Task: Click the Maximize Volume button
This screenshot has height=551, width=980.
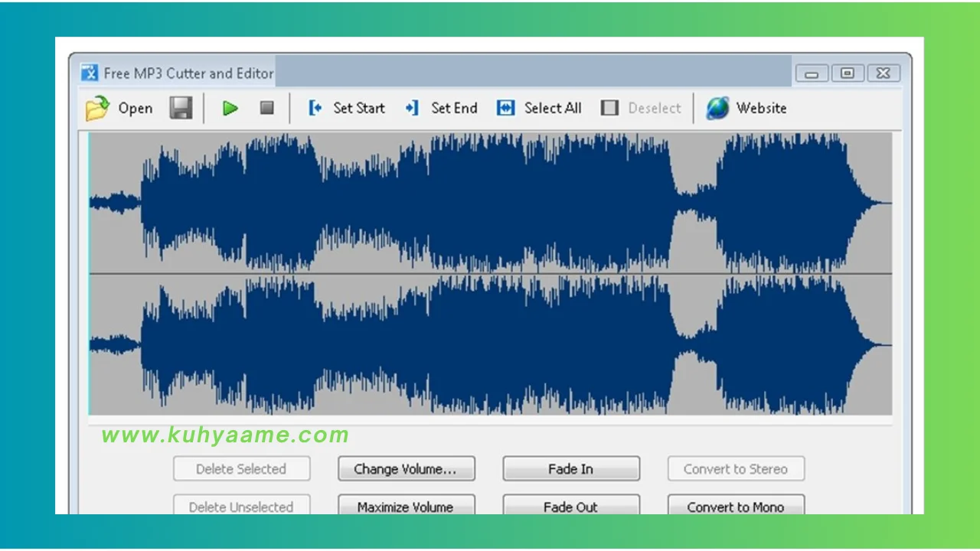Action: click(406, 504)
